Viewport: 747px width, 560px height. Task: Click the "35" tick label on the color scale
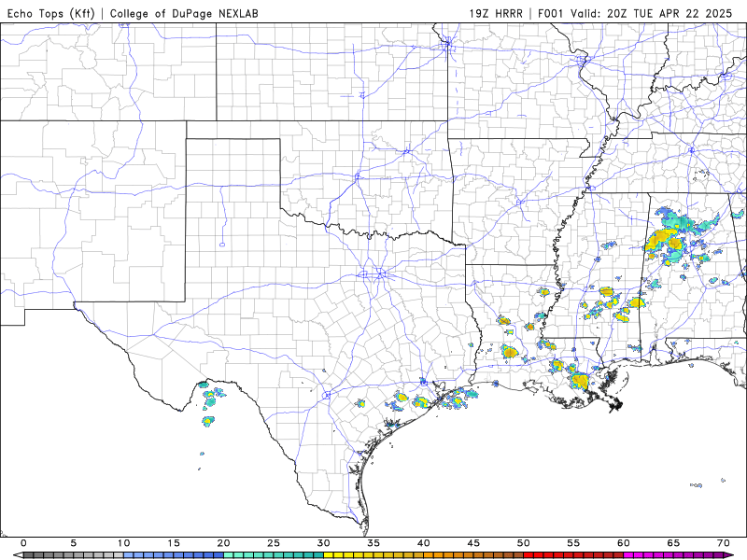373,543
